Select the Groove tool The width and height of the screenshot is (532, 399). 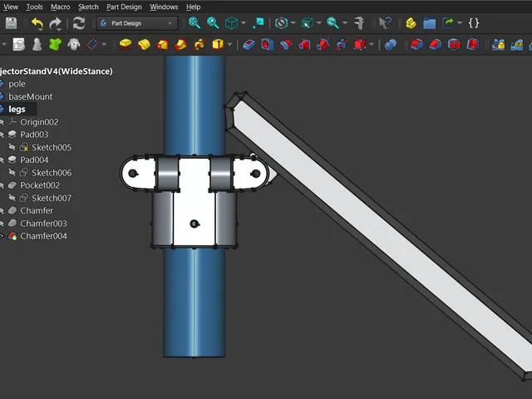pyautogui.click(x=286, y=44)
